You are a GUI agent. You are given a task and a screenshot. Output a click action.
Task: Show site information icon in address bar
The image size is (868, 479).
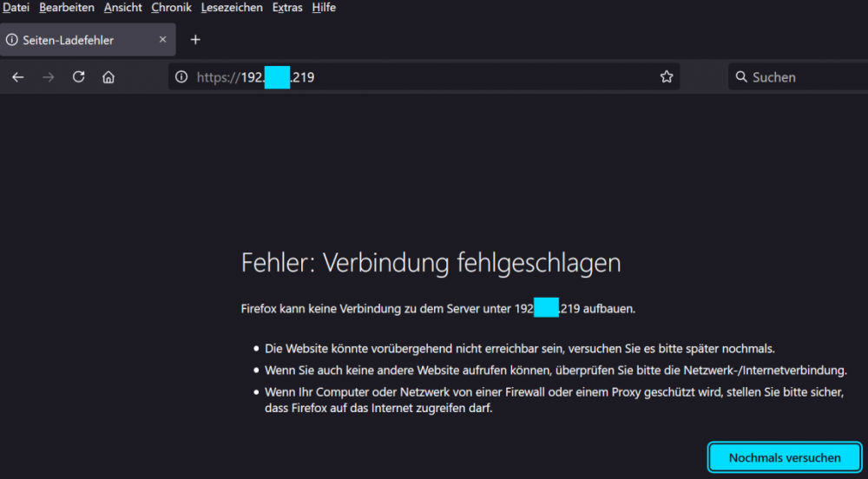(x=181, y=77)
